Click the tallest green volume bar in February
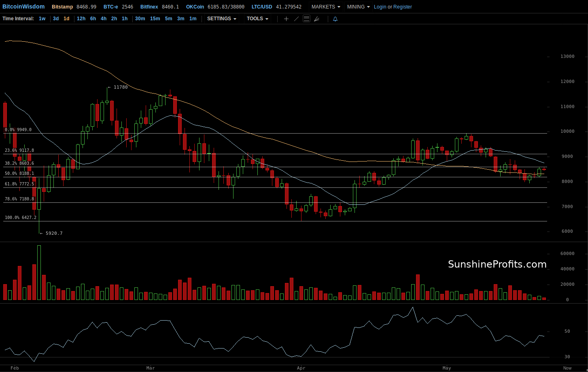The image size is (588, 372). pyautogui.click(x=39, y=272)
